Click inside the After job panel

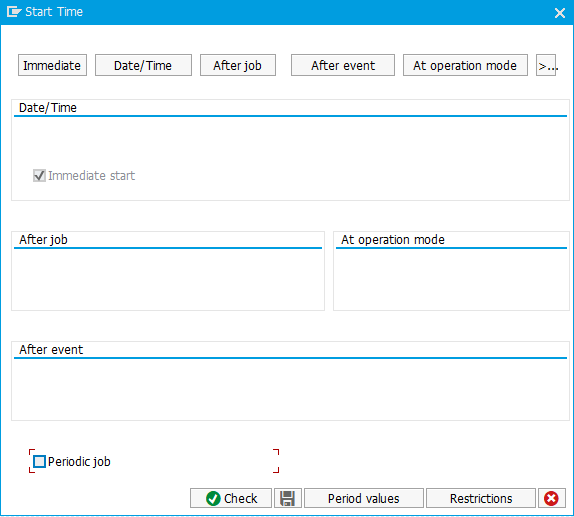click(x=168, y=279)
